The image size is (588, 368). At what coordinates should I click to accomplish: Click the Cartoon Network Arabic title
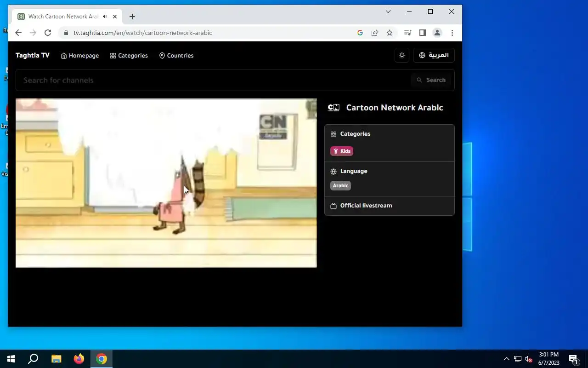click(395, 108)
